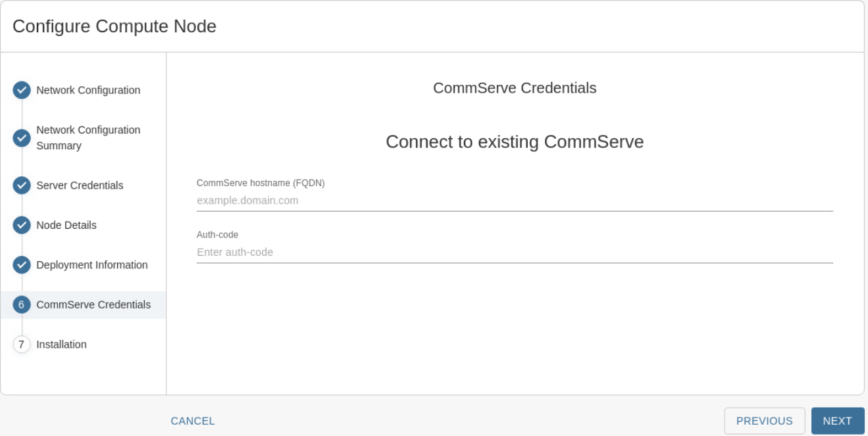Click the step 7 number circle
This screenshot has width=868, height=436.
point(22,345)
